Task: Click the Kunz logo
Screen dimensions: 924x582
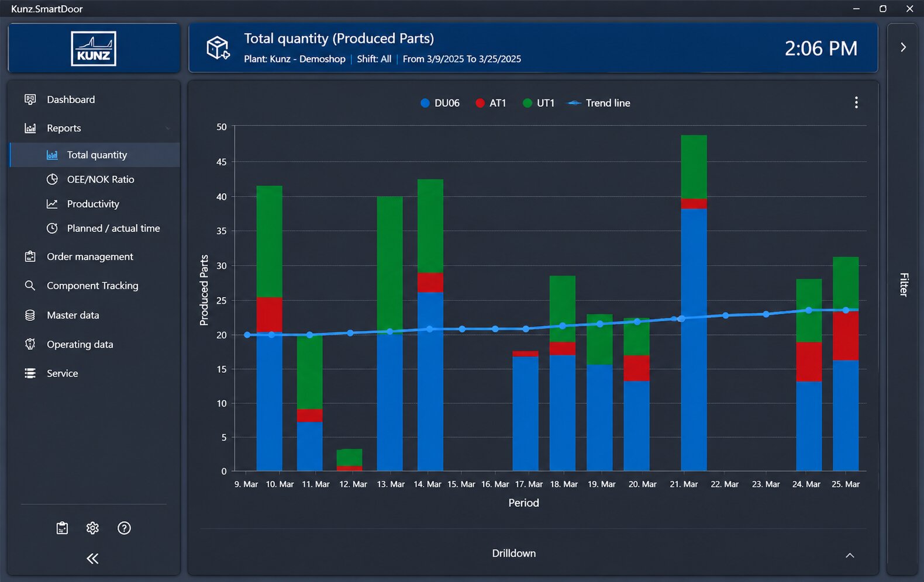Action: click(x=94, y=49)
